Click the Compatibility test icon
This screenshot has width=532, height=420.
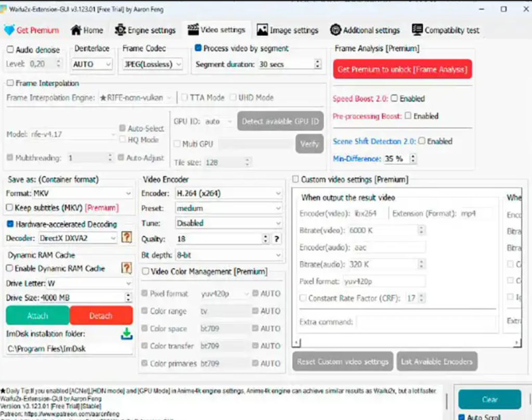click(417, 30)
